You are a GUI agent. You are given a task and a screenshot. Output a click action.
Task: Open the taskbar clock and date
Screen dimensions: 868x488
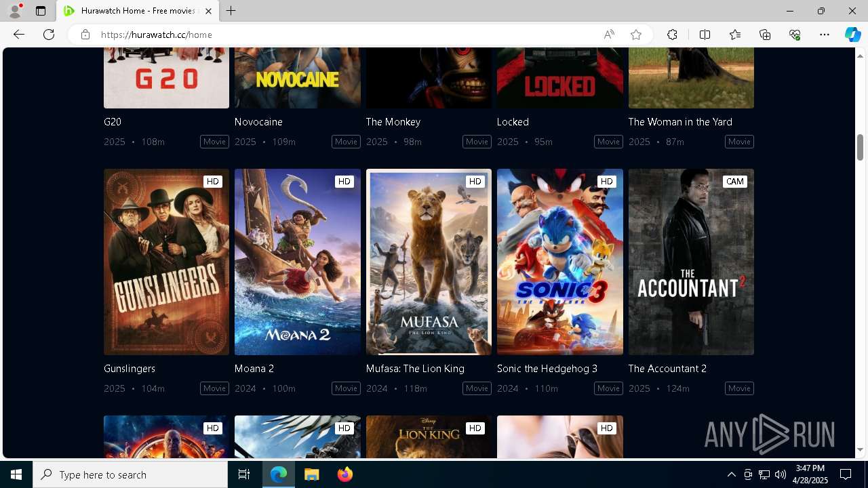click(x=810, y=474)
